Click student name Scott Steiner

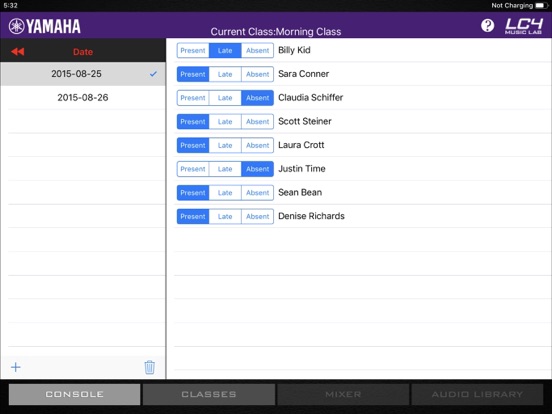[x=305, y=121]
